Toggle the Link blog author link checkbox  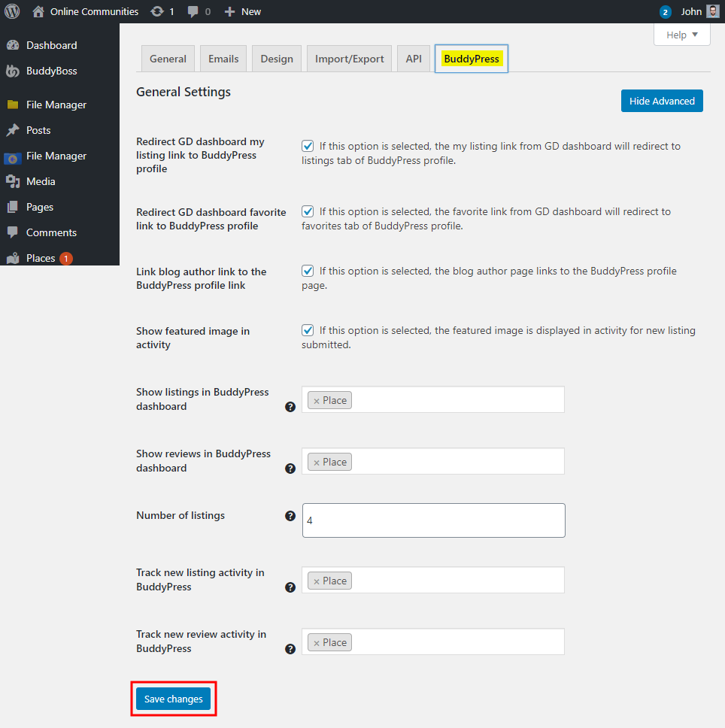click(x=307, y=271)
